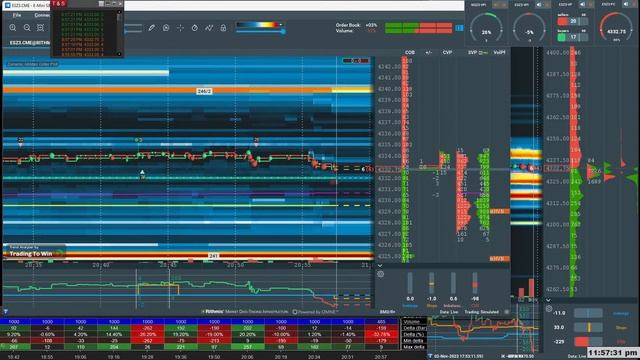The image size is (640, 360).
Task: Click the COB column header
Action: click(410, 52)
